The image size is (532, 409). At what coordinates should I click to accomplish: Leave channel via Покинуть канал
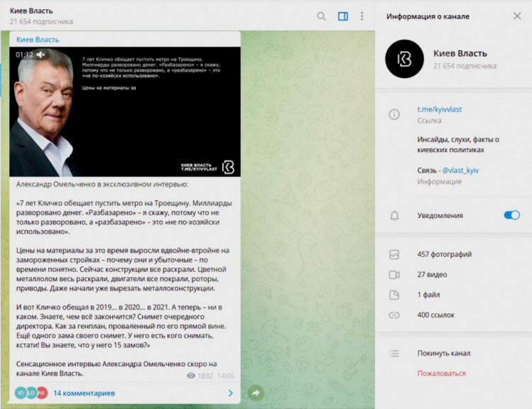pyautogui.click(x=443, y=354)
